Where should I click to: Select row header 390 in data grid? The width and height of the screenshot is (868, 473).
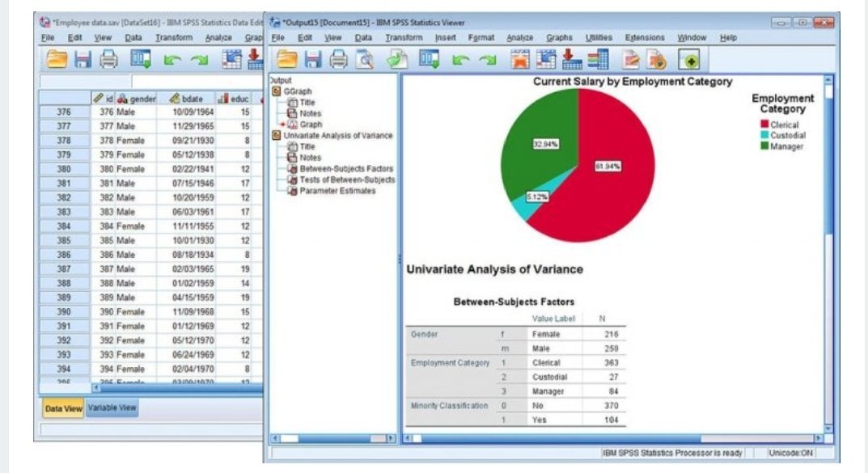click(64, 312)
